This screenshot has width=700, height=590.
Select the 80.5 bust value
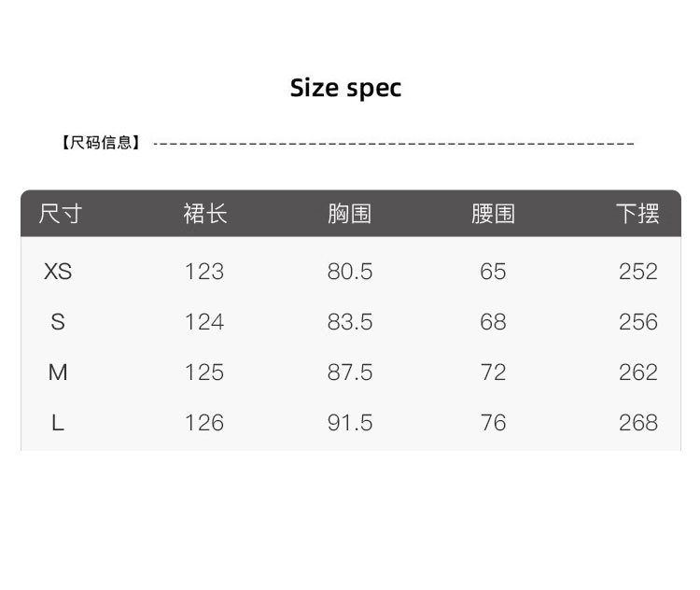[x=350, y=272]
